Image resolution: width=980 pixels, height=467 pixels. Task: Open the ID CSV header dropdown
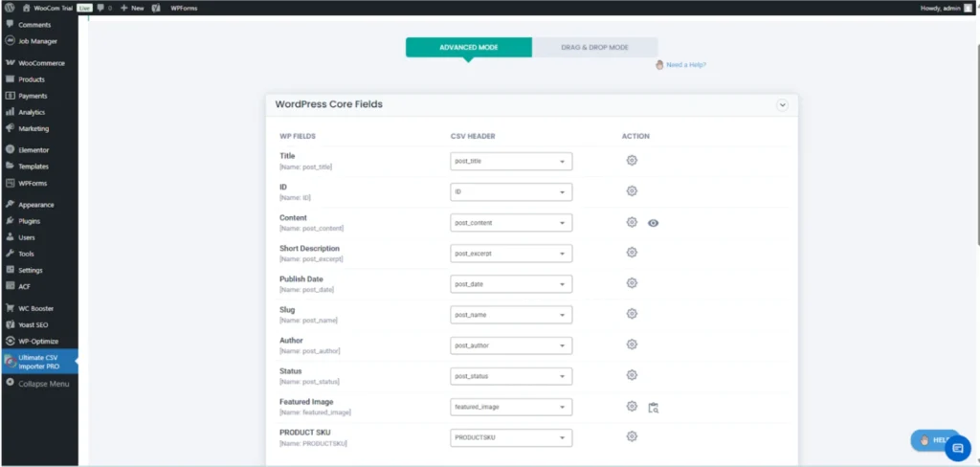pyautogui.click(x=511, y=192)
